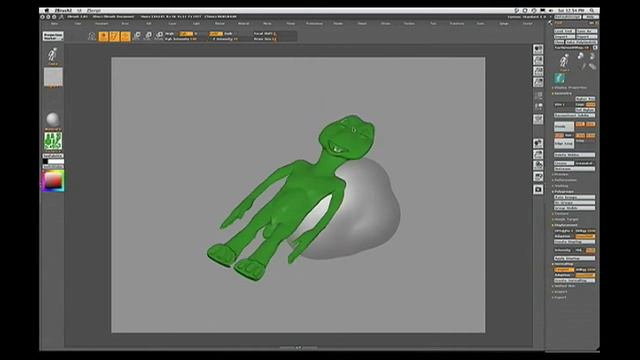Expand the Unified Skin subpalette
Viewport: 640px width, 360px height.
click(x=564, y=286)
